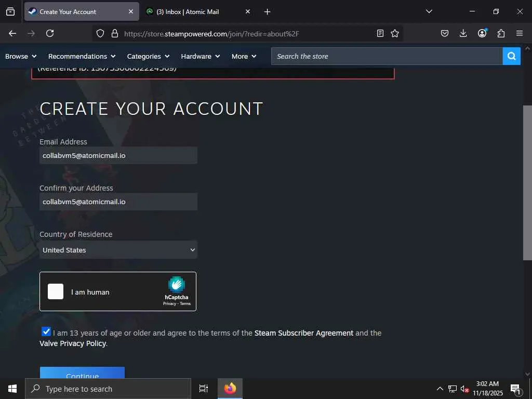This screenshot has width=532, height=399.
Task: Open the Country of Residence dropdown
Action: tap(118, 250)
